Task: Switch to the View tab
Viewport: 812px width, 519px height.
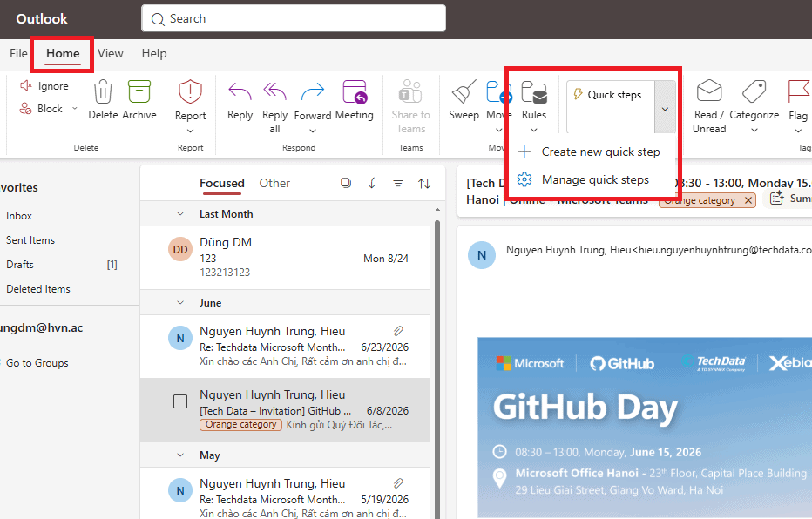Action: [x=111, y=53]
